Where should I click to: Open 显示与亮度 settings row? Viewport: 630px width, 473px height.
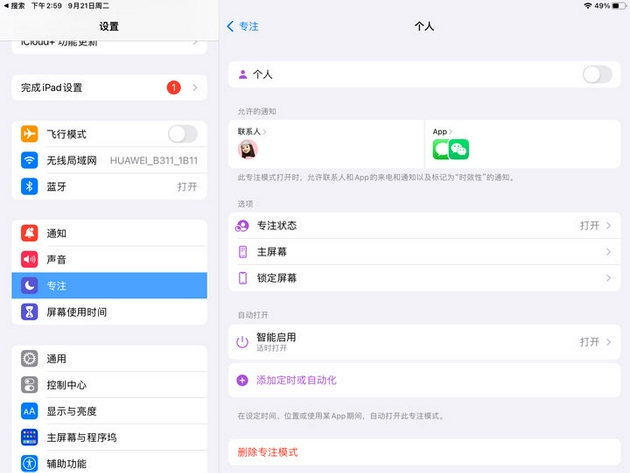(x=109, y=411)
